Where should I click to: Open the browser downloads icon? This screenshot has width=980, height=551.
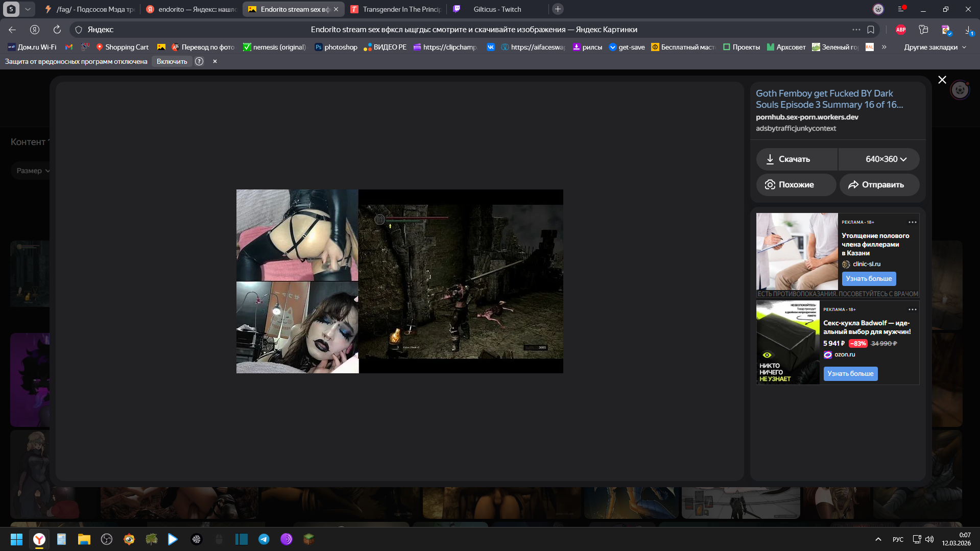coord(969,30)
